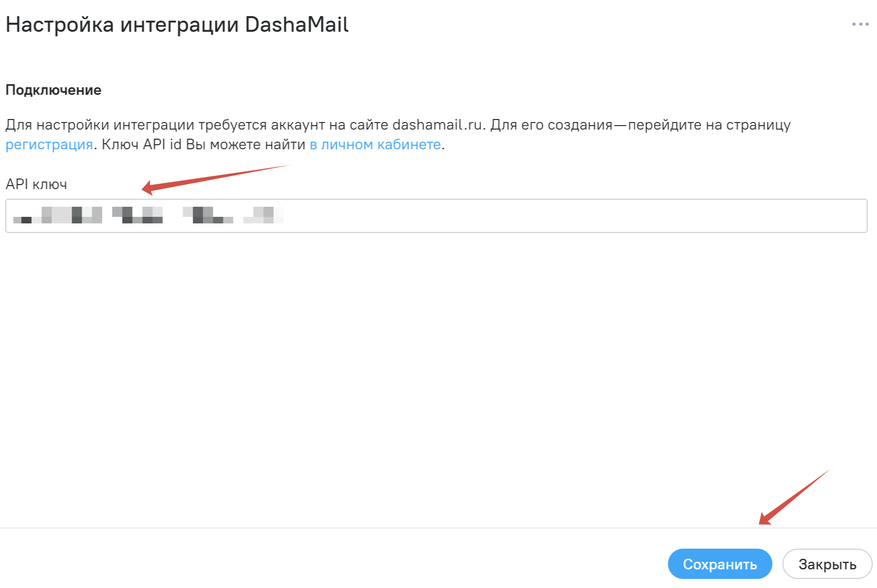Click the empty area below API field
877x588 pixels.
[436, 378]
